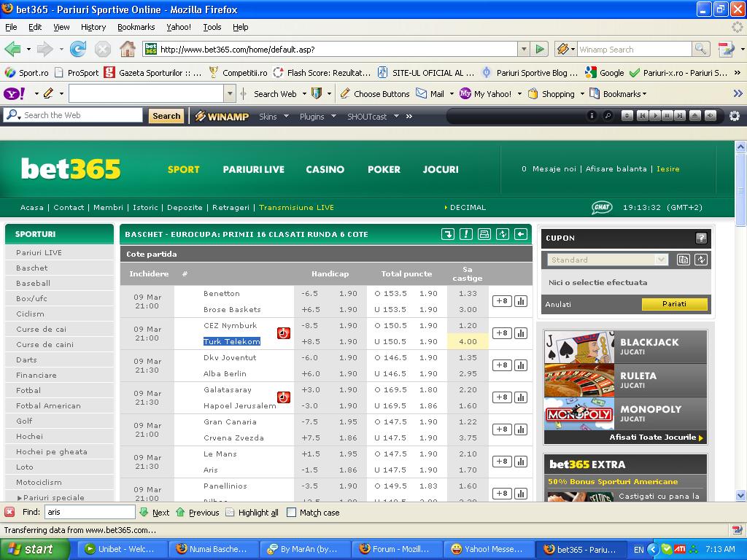
Task: Click the 4.00 odds for Turk Telekom
Action: [x=468, y=341]
